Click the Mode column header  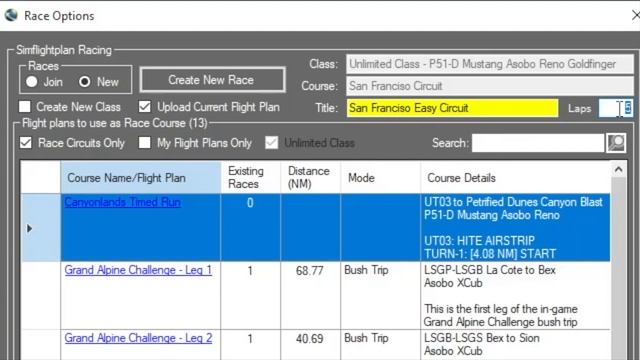pos(380,178)
